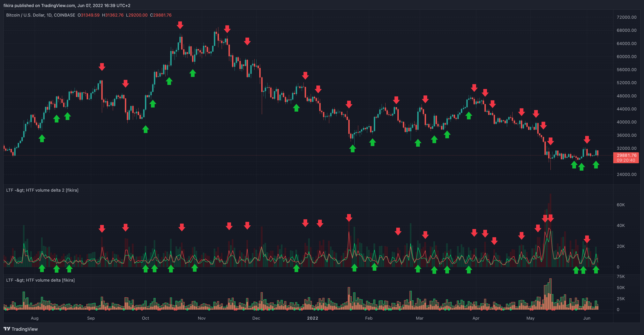Click the May label on time axis

click(x=530, y=318)
